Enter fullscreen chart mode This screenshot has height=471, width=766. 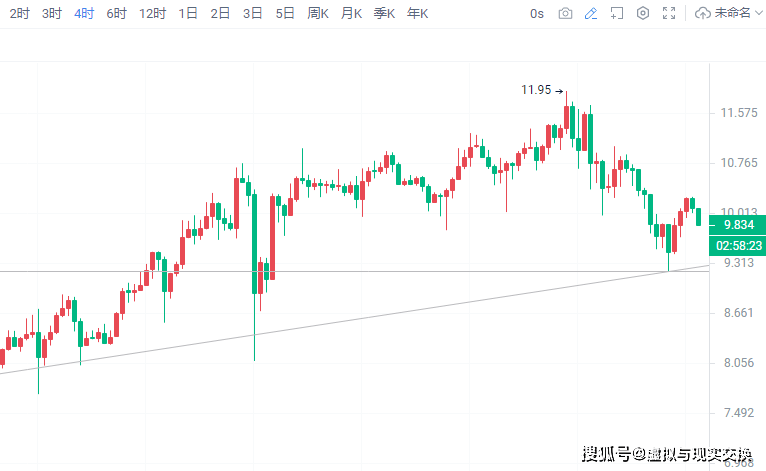click(x=669, y=14)
